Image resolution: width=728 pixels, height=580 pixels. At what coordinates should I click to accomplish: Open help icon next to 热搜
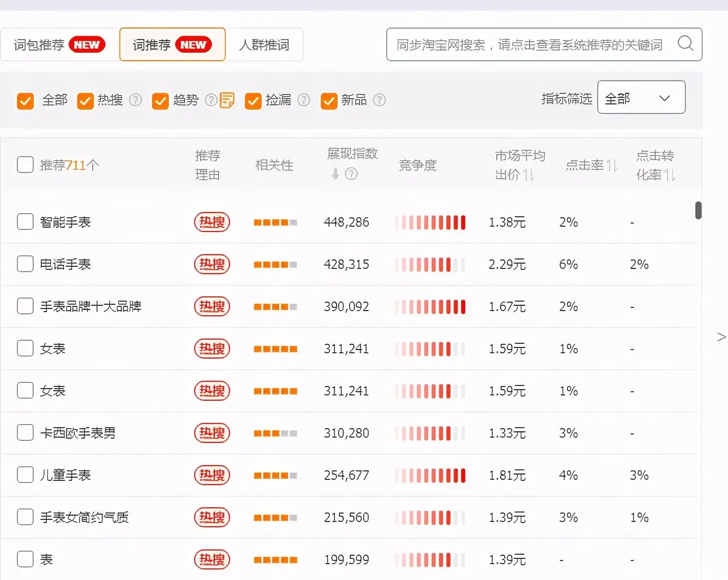click(x=136, y=100)
